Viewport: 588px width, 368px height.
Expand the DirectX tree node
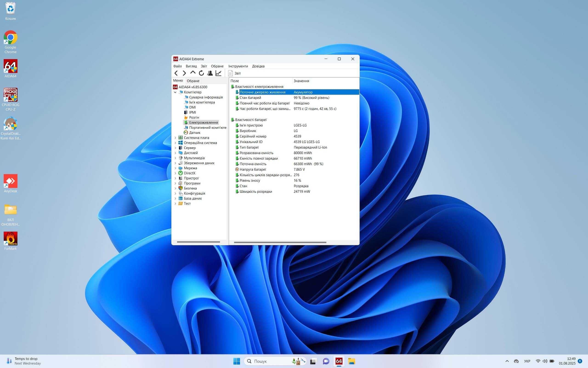coord(175,173)
